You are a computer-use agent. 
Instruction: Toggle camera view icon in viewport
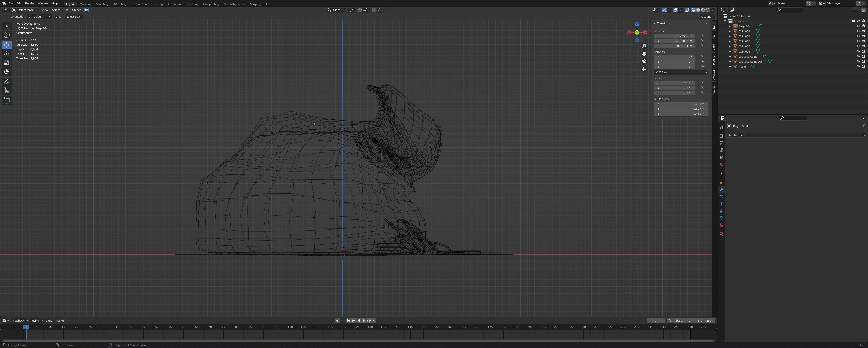[x=644, y=61]
